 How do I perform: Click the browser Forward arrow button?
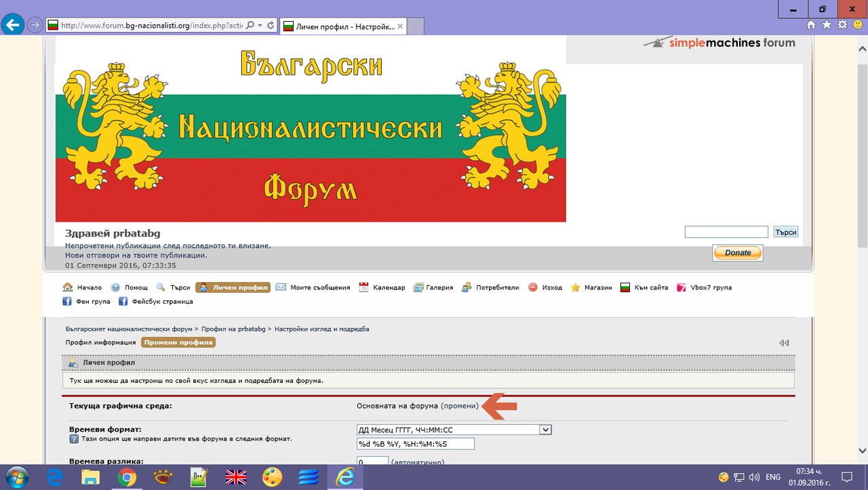point(35,26)
